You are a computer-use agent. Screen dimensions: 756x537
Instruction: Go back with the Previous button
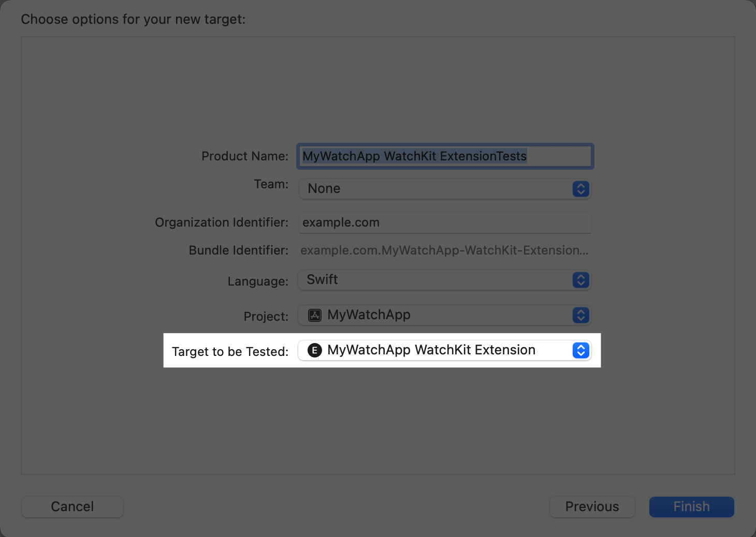[592, 506]
